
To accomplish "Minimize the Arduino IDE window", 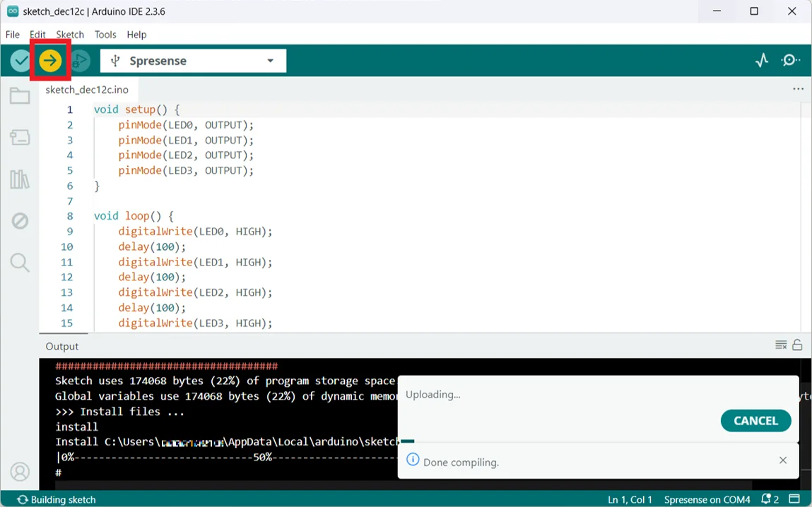I will (717, 11).
